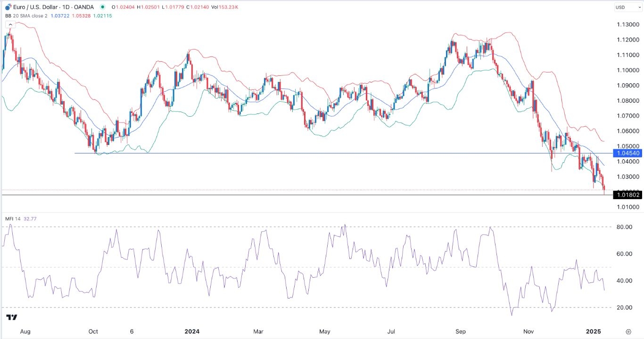Click the 1.10000 level on price scale

626,70
